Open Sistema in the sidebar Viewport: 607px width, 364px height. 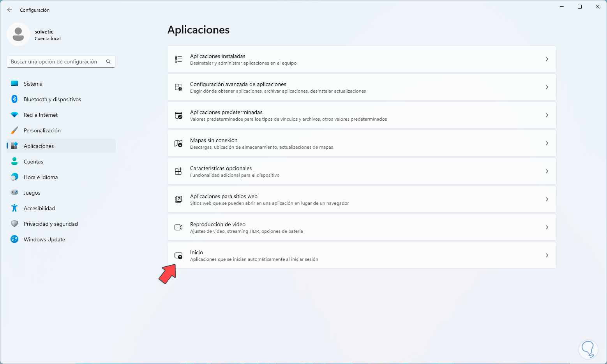(33, 84)
